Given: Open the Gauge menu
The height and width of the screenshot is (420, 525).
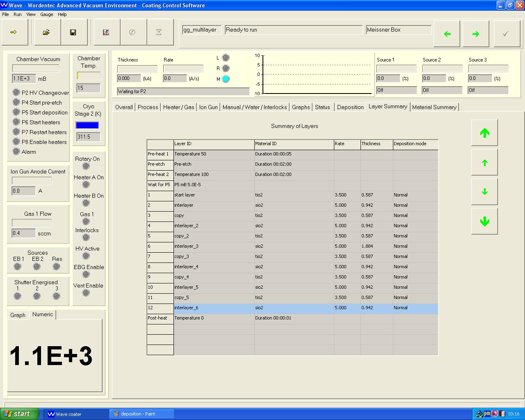Looking at the screenshot, I should (x=46, y=14).
